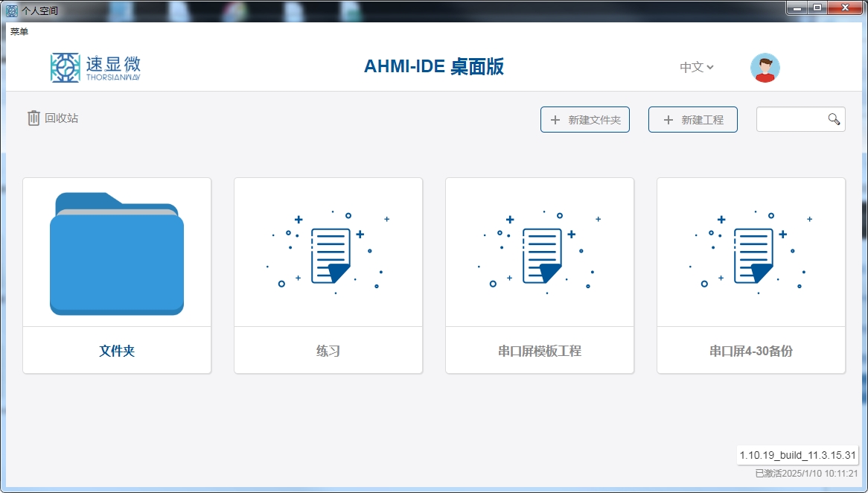Click the version text 1.10.19_build_11.3.15.31

tap(797, 455)
